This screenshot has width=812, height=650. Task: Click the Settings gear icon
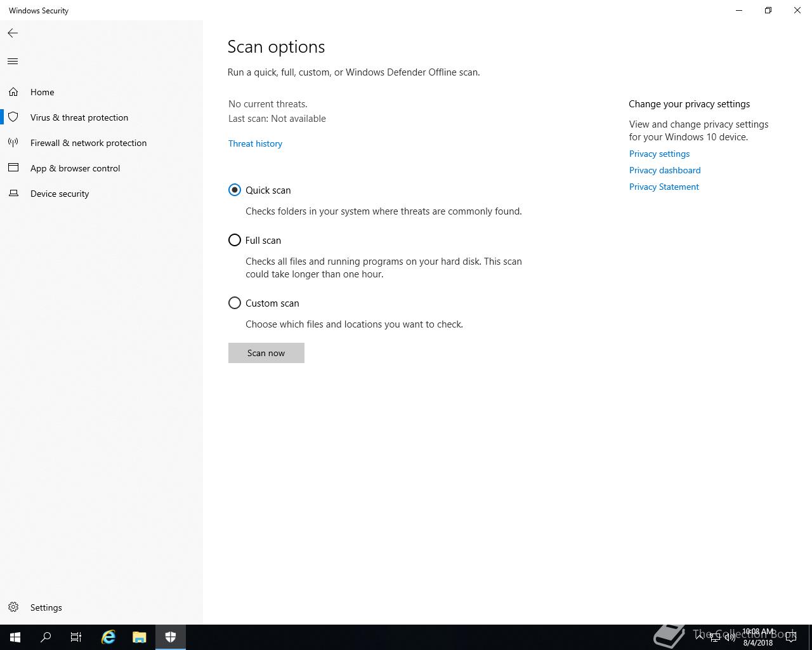[13, 607]
